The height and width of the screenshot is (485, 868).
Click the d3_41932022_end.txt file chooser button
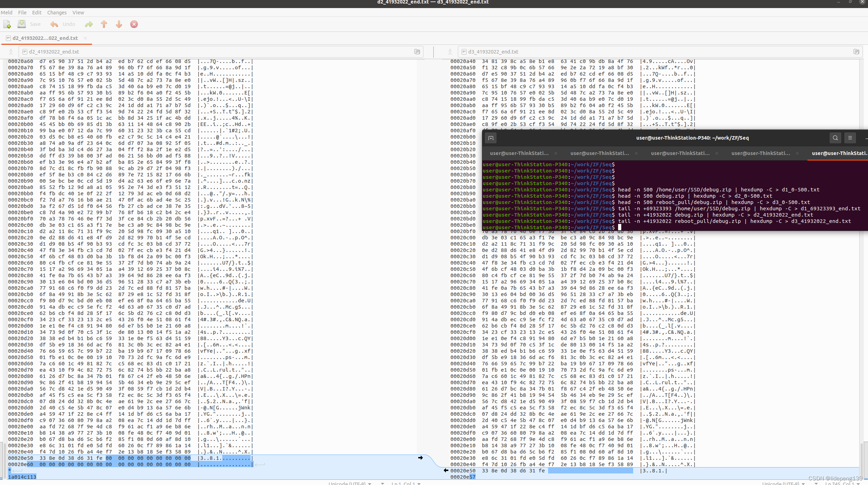pyautogui.click(x=493, y=52)
